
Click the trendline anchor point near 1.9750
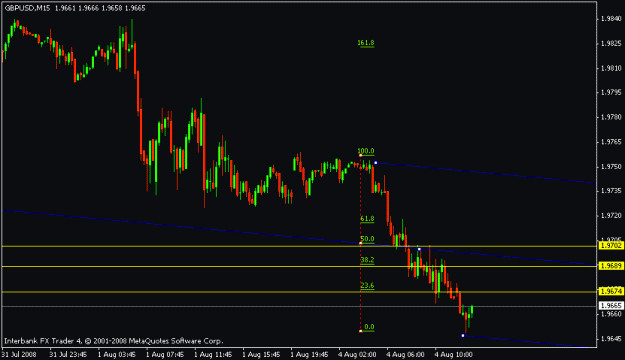[x=375, y=163]
